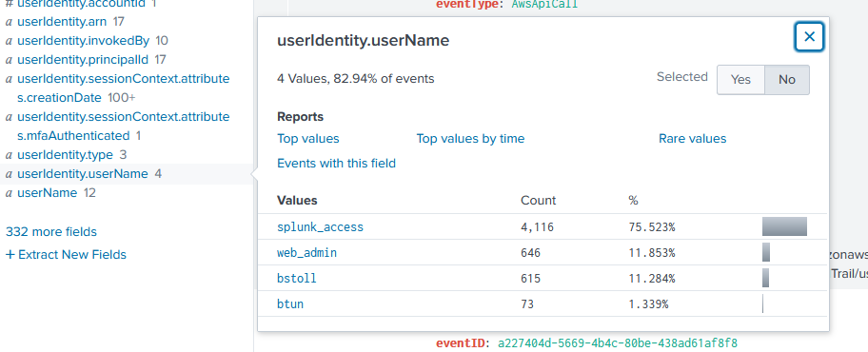Open Top values by time report

[x=470, y=138]
